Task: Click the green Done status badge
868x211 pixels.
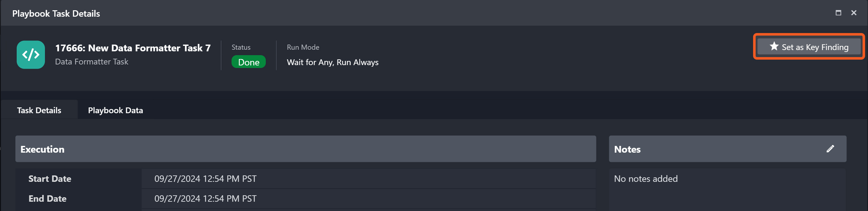Action: click(x=248, y=62)
